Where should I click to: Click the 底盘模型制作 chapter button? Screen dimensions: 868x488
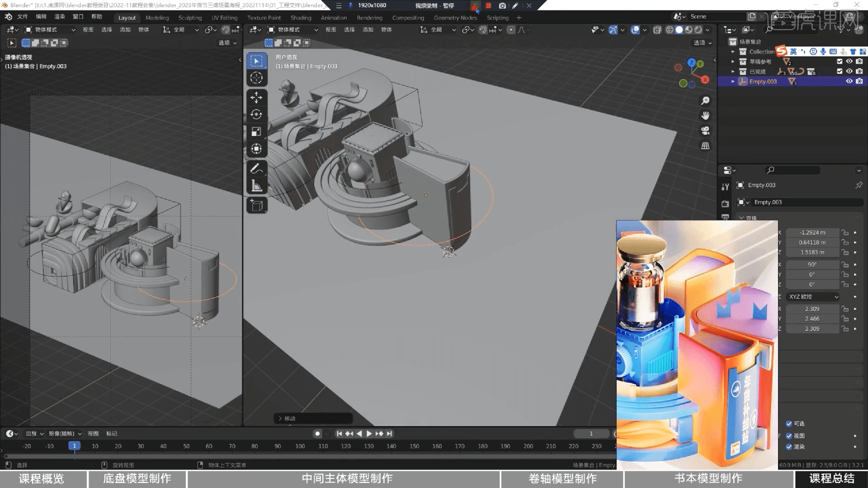coord(137,479)
